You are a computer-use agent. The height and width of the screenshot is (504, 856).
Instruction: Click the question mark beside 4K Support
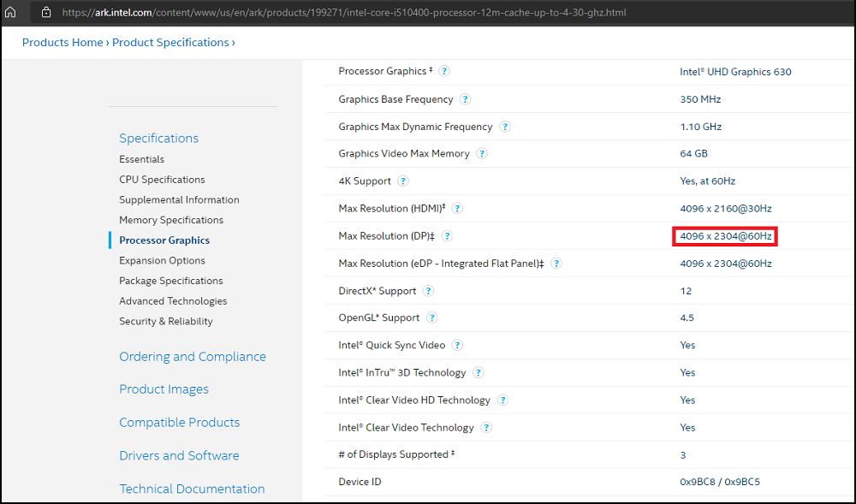point(402,181)
